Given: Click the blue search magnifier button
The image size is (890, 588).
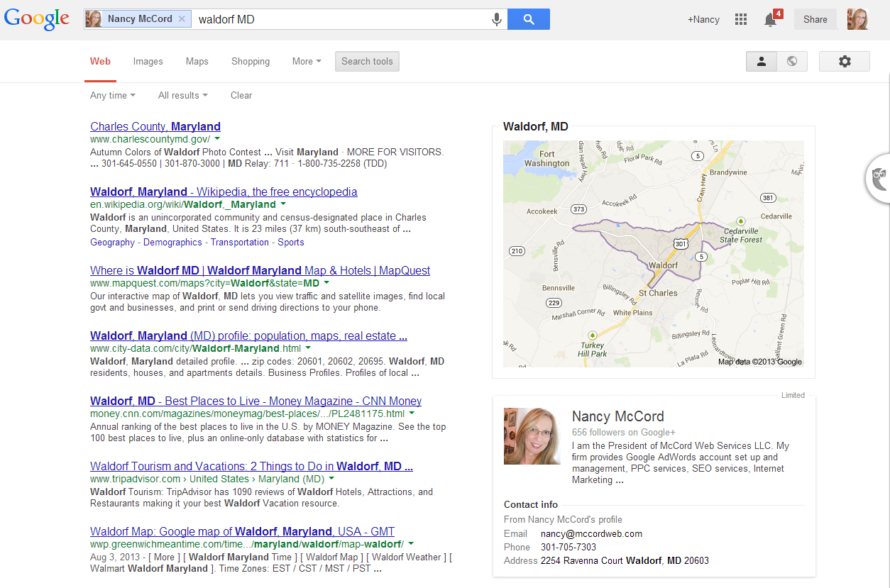Looking at the screenshot, I should click(x=529, y=19).
